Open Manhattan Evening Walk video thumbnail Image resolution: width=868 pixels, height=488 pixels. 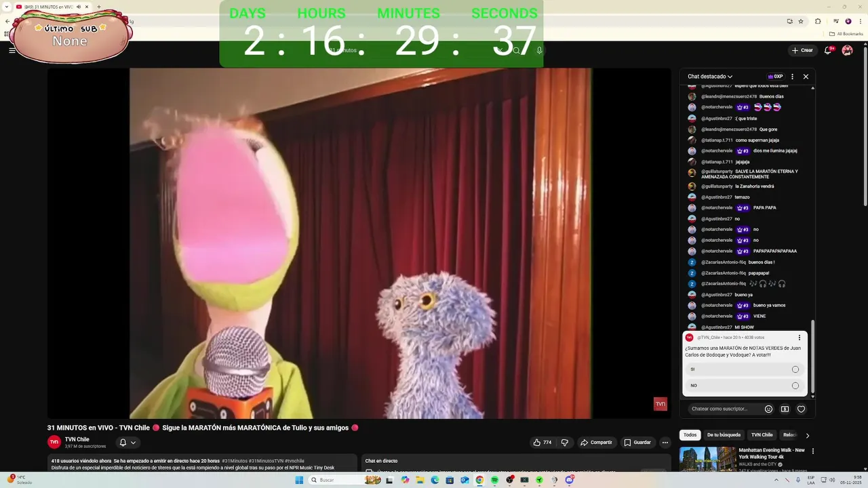tap(707, 459)
